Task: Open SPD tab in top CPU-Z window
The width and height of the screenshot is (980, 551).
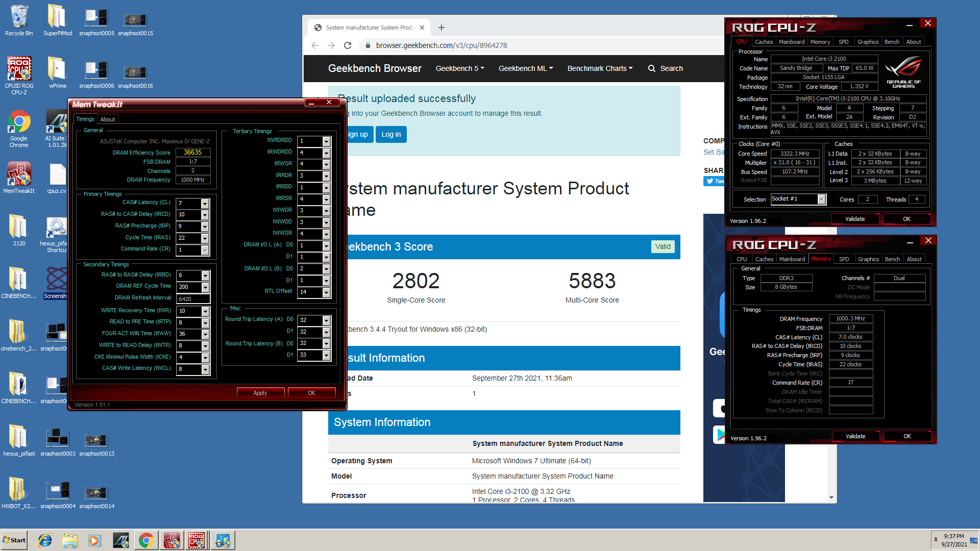Action: point(844,42)
